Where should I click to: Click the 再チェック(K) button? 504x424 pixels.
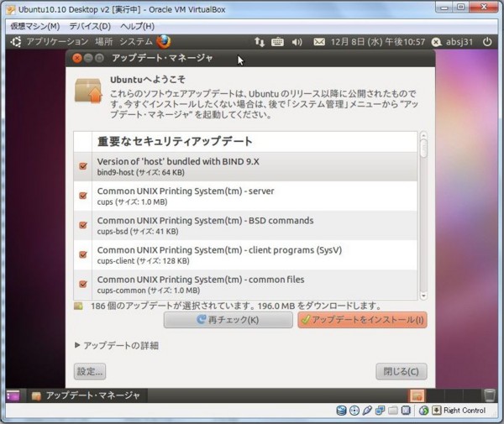click(x=228, y=320)
